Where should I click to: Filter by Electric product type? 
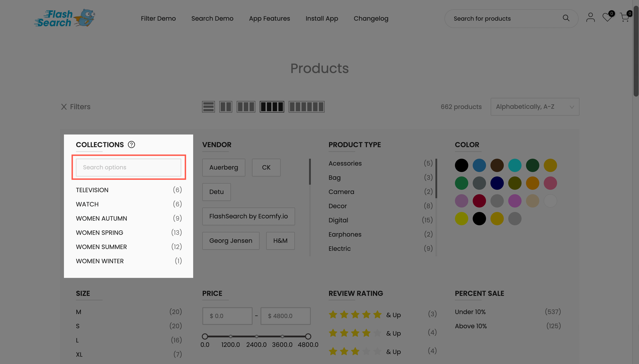click(x=380, y=249)
